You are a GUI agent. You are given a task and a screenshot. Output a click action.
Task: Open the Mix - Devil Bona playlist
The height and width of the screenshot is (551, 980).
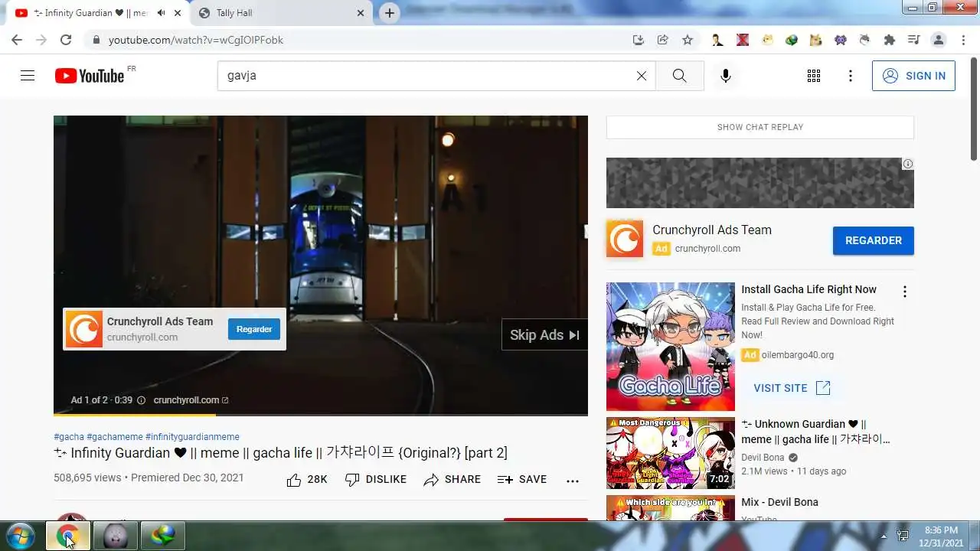tap(779, 502)
